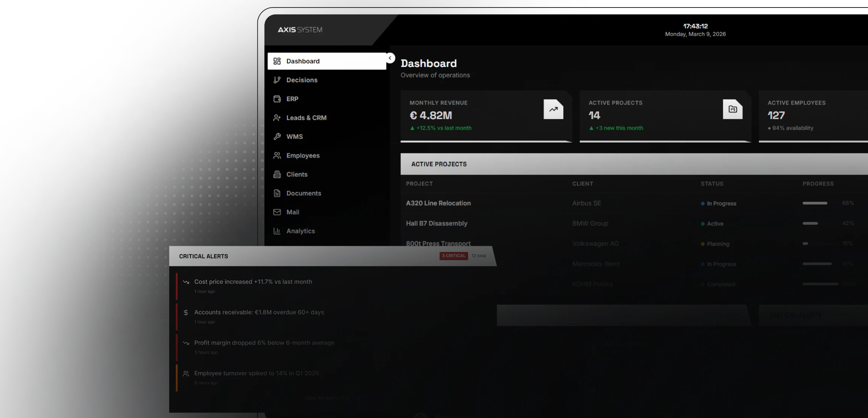The width and height of the screenshot is (868, 418).
Task: Open the cost price increased alert
Action: pyautogui.click(x=253, y=282)
